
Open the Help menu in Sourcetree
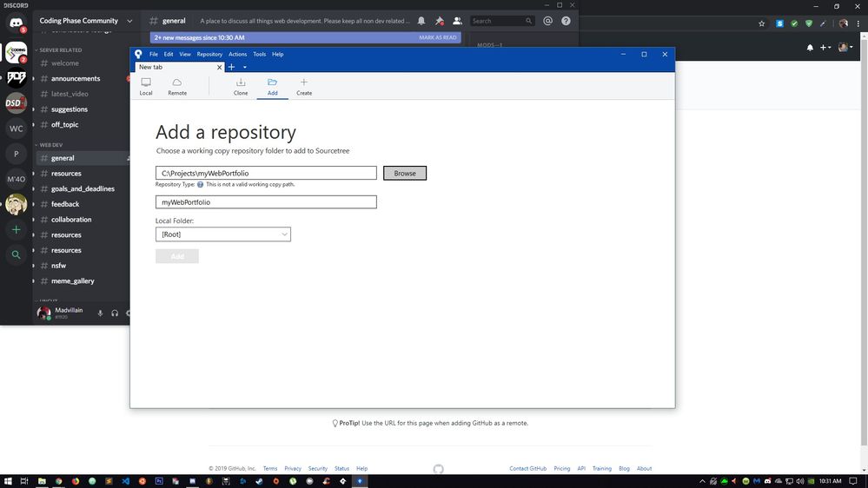pyautogui.click(x=277, y=54)
